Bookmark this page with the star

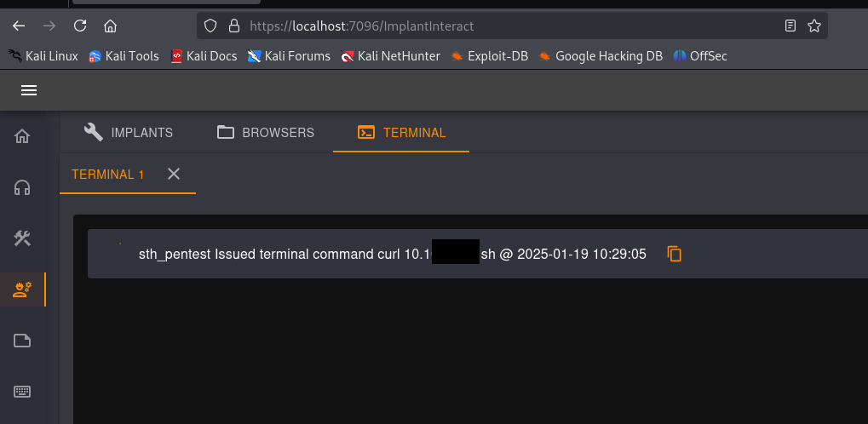(x=814, y=26)
